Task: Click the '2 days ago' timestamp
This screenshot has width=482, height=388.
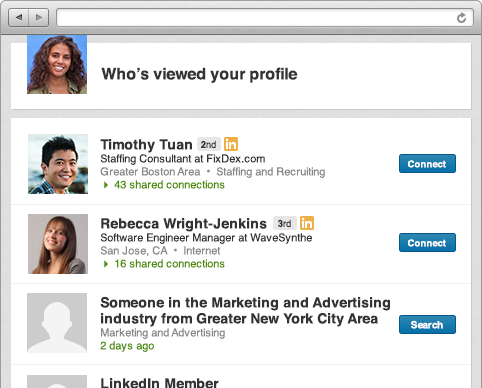Action: (x=127, y=346)
